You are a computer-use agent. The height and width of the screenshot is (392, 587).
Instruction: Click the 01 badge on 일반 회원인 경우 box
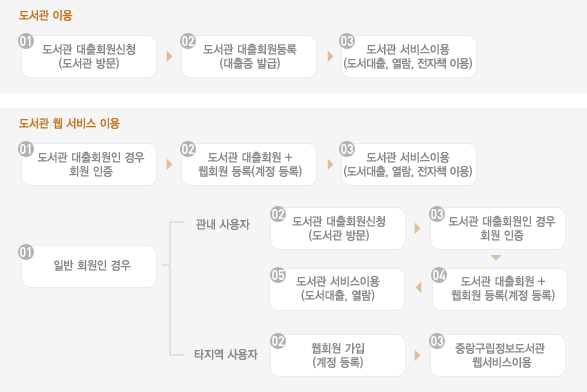(26, 252)
